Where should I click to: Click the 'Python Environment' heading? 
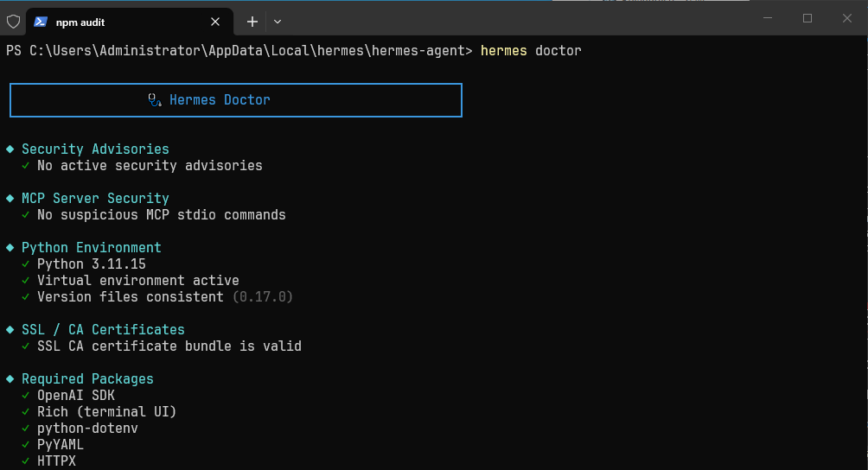(92, 248)
